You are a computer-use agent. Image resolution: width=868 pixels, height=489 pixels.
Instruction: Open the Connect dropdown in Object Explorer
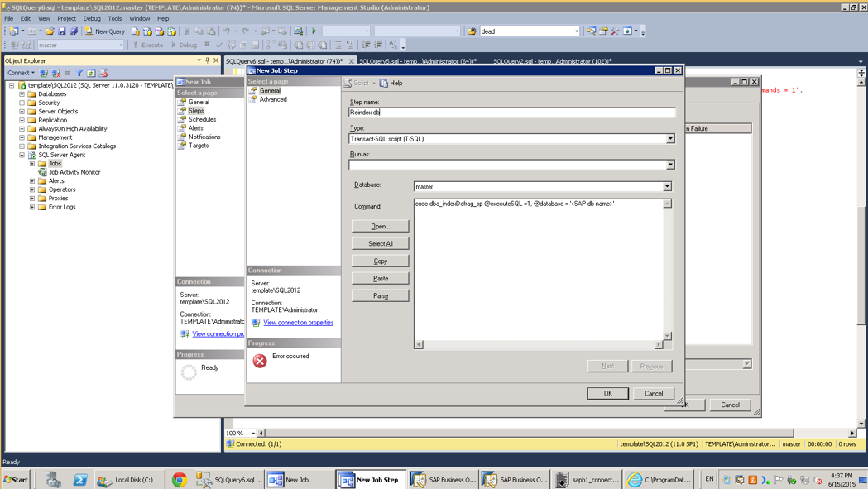pos(21,73)
